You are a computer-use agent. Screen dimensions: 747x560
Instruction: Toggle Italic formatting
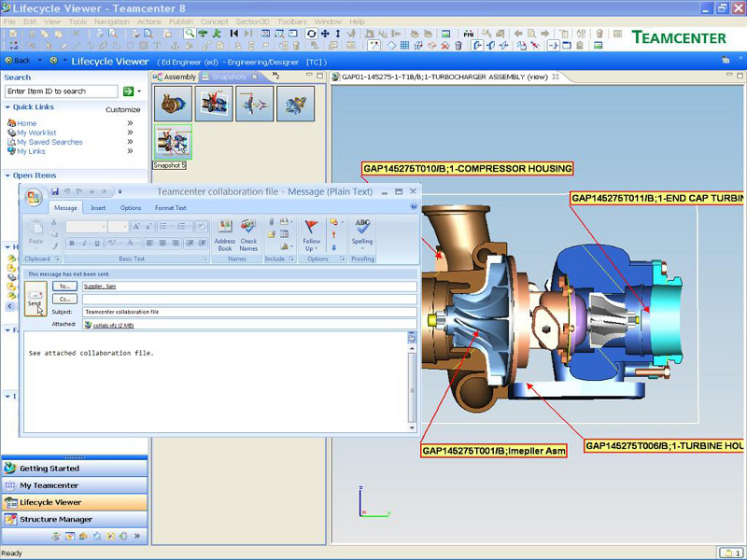84,244
